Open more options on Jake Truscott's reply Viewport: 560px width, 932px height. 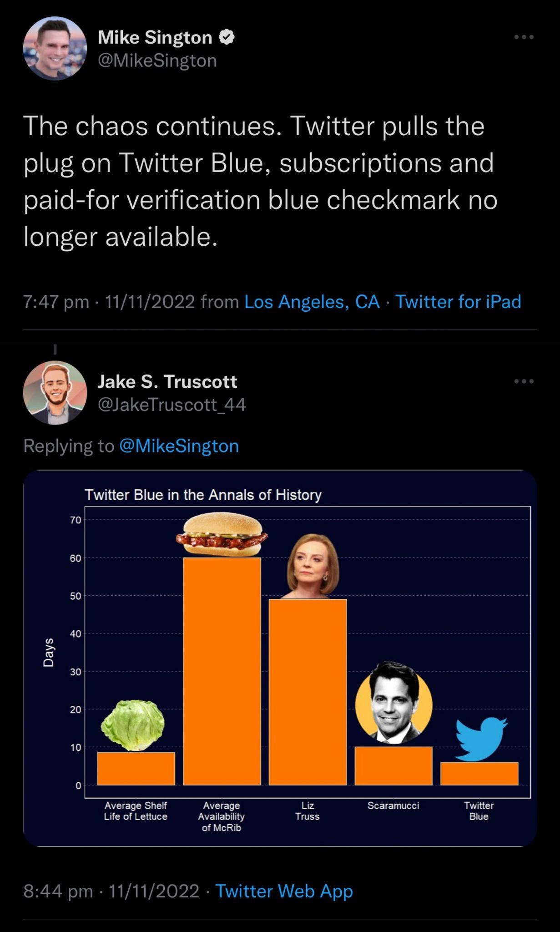524,381
